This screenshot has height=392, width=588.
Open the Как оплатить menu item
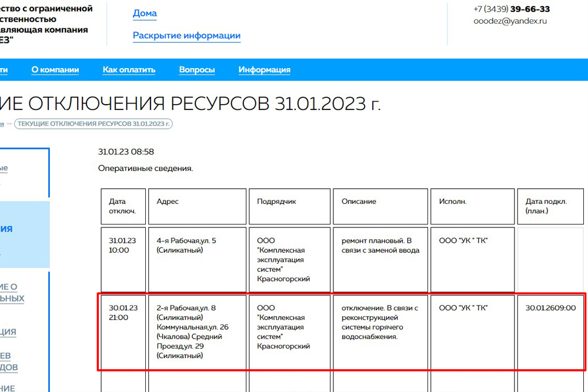click(x=129, y=70)
